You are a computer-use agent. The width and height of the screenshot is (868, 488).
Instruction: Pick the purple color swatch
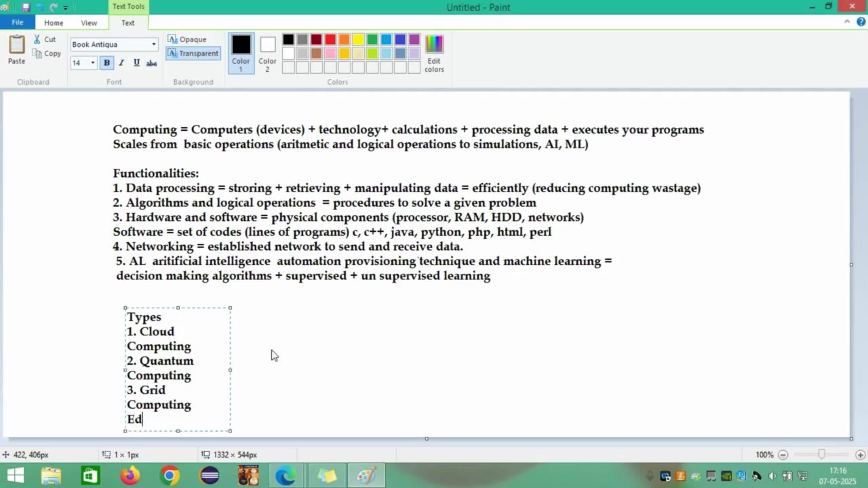(414, 39)
